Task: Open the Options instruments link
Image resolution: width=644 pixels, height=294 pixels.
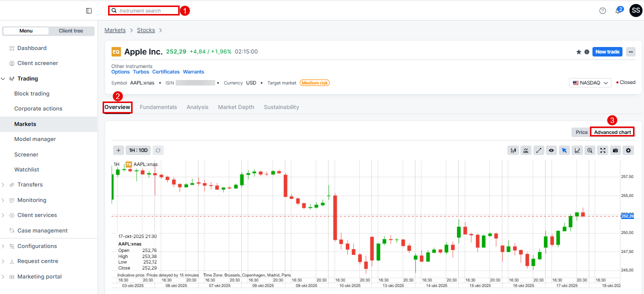Action: point(121,72)
